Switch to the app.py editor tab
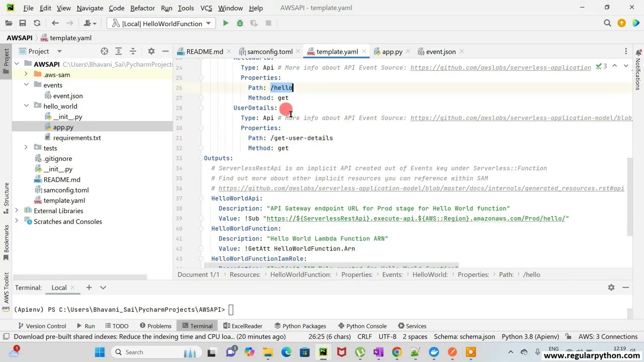The image size is (644, 362). [392, 52]
